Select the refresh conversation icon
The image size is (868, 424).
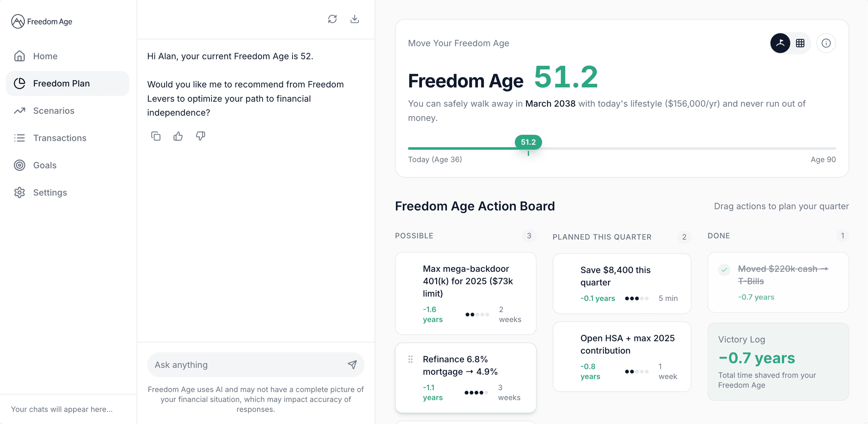pyautogui.click(x=332, y=19)
